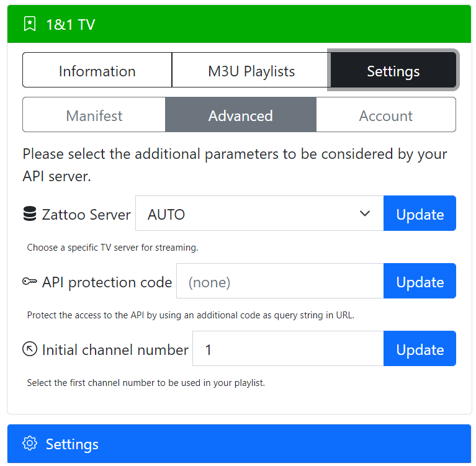Click the database icon next to Zattoo Server

(30, 213)
